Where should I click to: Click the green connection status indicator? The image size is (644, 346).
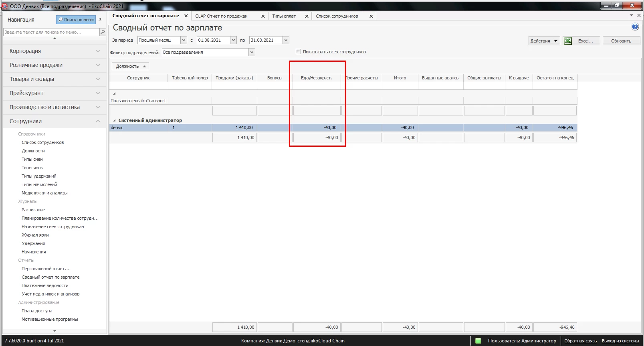[478, 341]
